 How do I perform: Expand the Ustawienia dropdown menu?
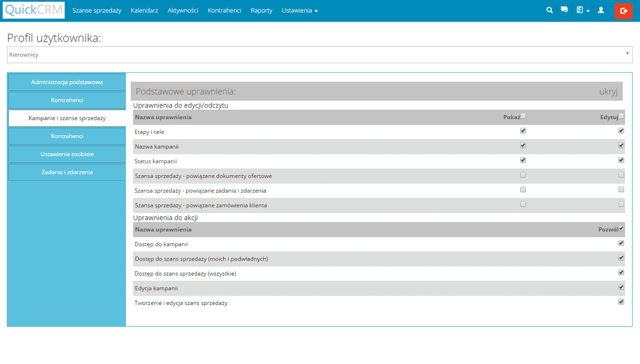click(299, 10)
